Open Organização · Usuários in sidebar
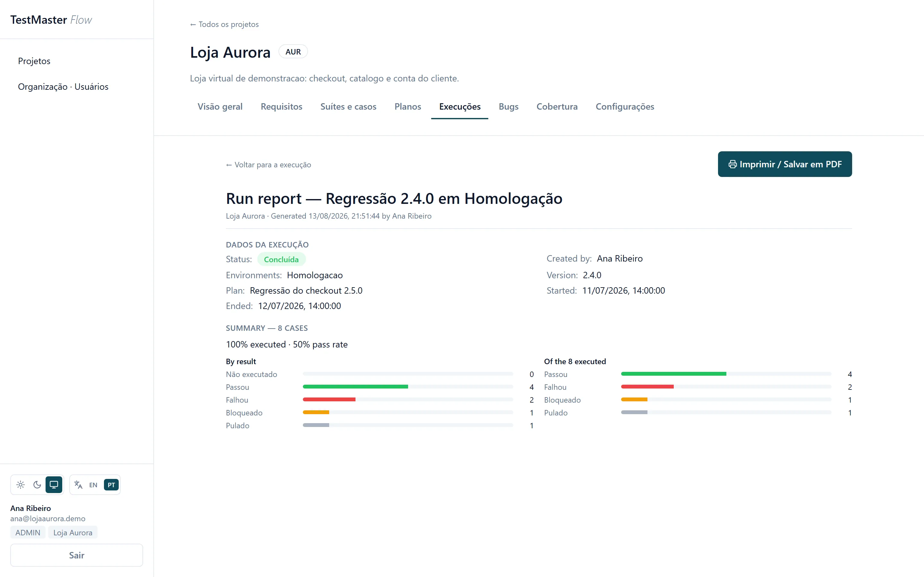The width and height of the screenshot is (924, 577). coord(63,87)
